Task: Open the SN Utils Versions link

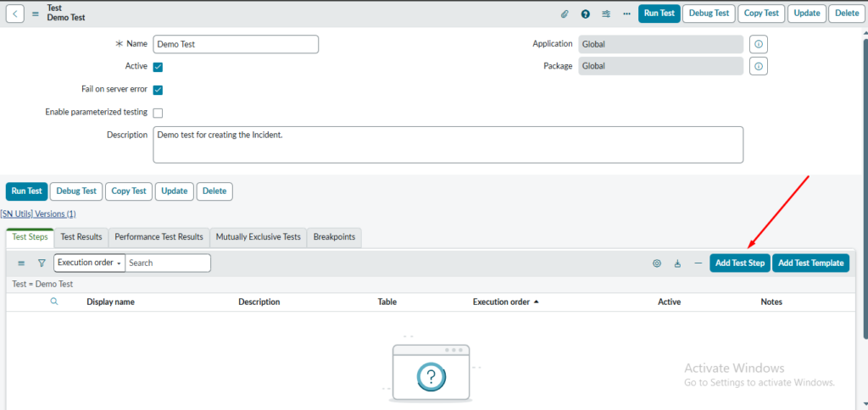Action: point(38,213)
